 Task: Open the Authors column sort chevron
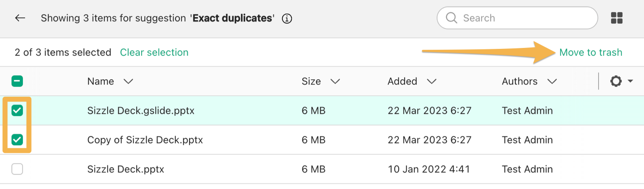point(552,81)
